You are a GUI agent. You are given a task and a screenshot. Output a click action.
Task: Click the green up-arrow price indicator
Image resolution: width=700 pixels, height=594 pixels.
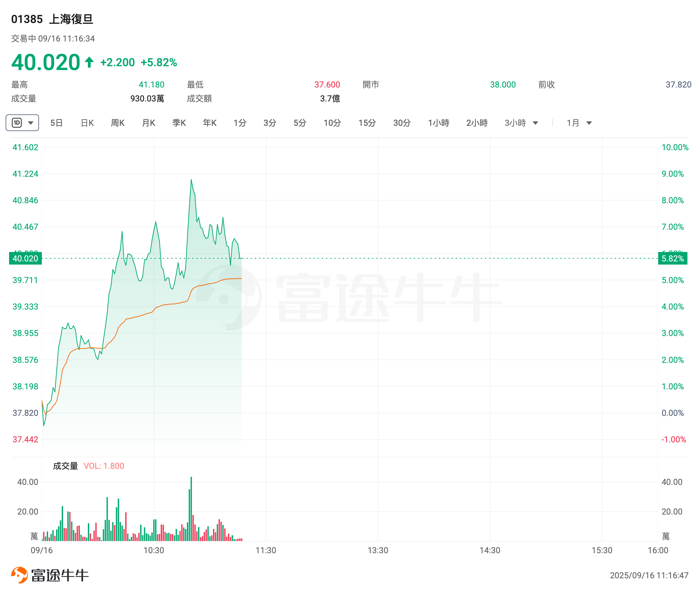89,62
